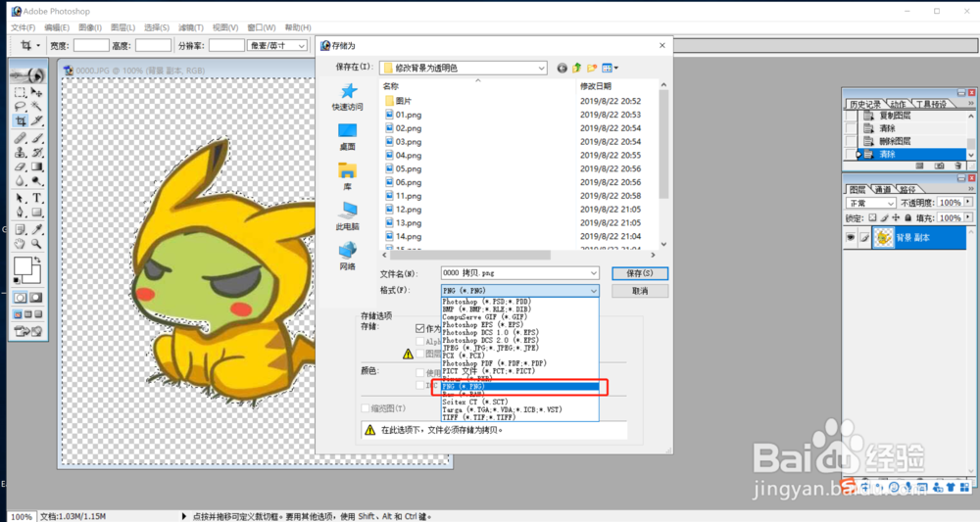Screen dimensions: 980x522
Task: Select the Path Selection arrow tool
Action: (20, 198)
